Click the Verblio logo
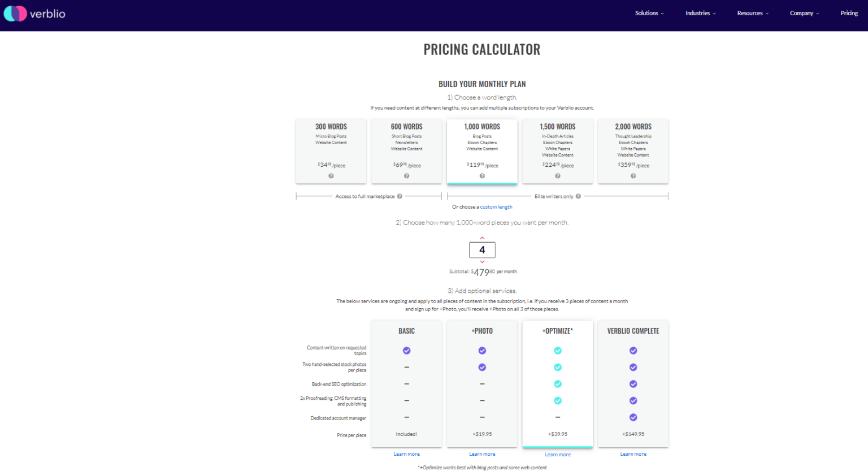This screenshot has width=868, height=475. (34, 14)
